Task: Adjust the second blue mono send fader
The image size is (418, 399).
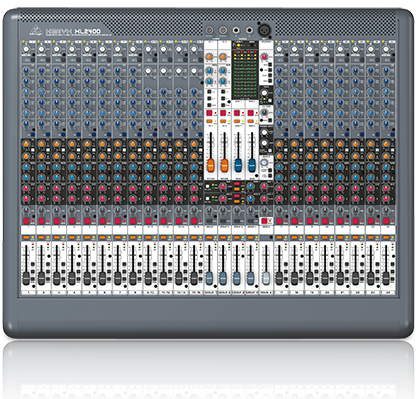Action: click(252, 165)
